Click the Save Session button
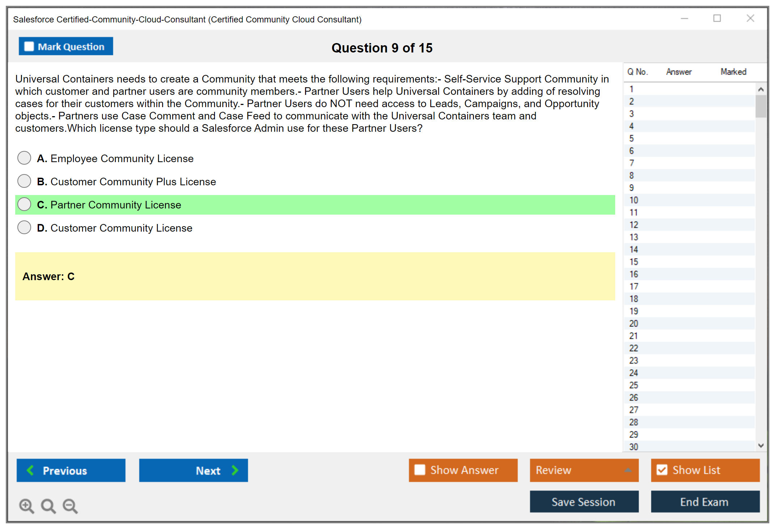Viewport: 778px width, 532px height. (584, 502)
